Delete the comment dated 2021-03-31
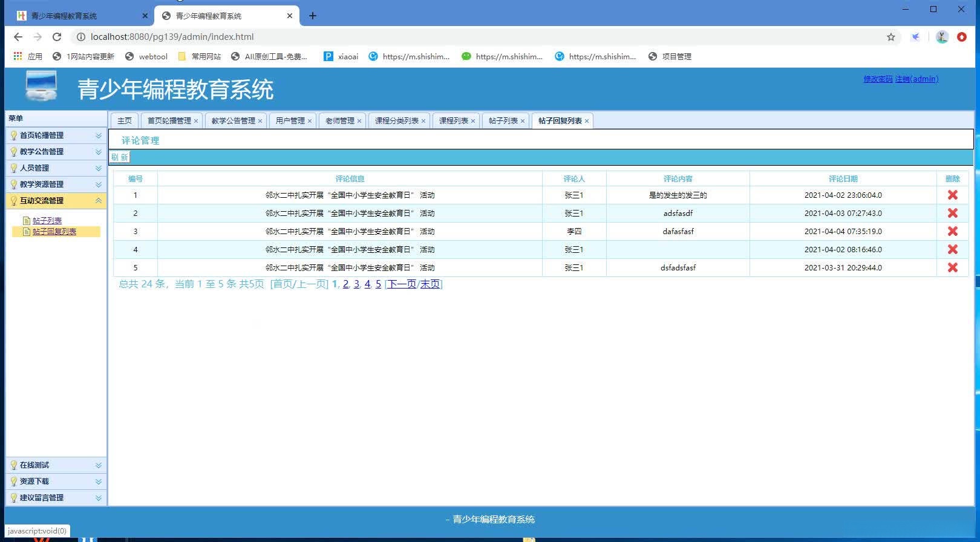Screen dimensions: 980x542 [952, 267]
